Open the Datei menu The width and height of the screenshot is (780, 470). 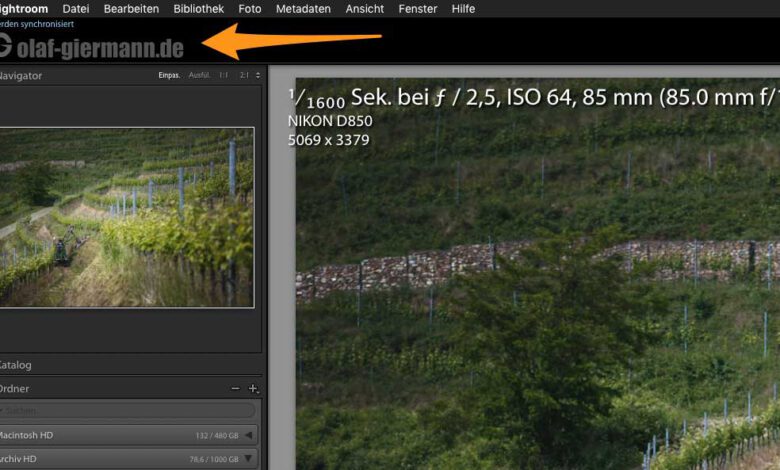(76, 8)
